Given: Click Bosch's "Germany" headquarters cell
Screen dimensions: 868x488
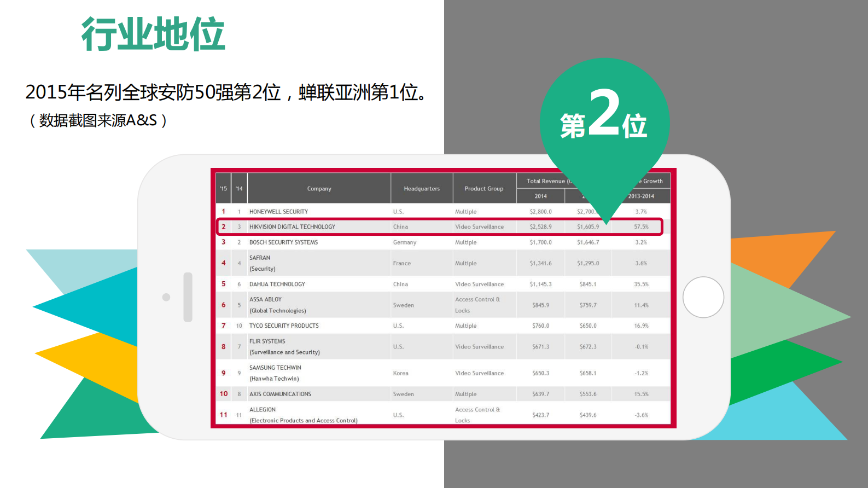Looking at the screenshot, I should pyautogui.click(x=405, y=242).
